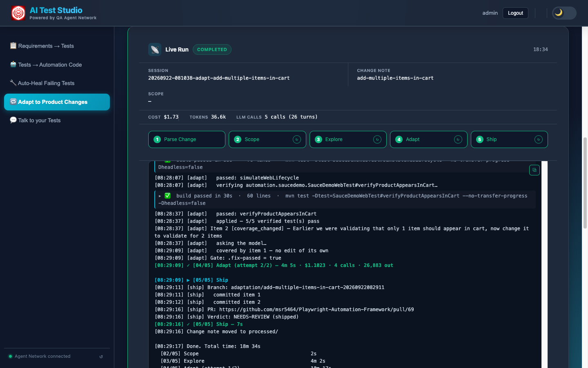Rerun the Ship step icon
The height and width of the screenshot is (368, 588).
click(x=539, y=139)
